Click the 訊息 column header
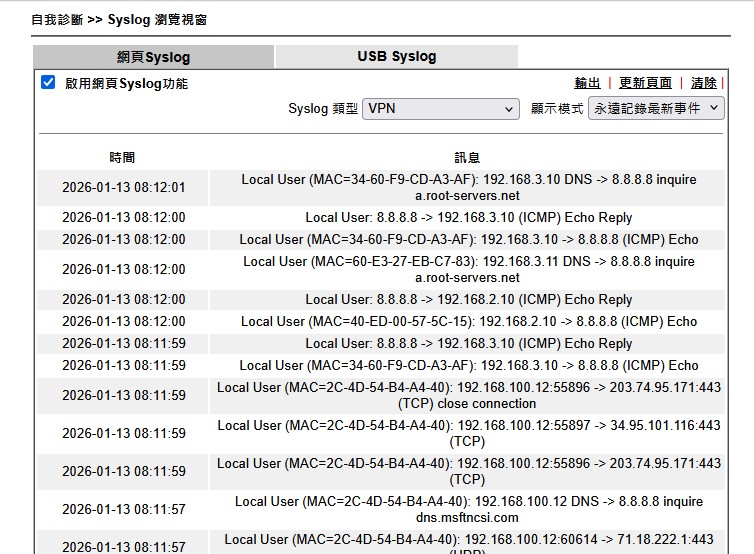Image resolution: width=754 pixels, height=554 pixels. point(467,157)
